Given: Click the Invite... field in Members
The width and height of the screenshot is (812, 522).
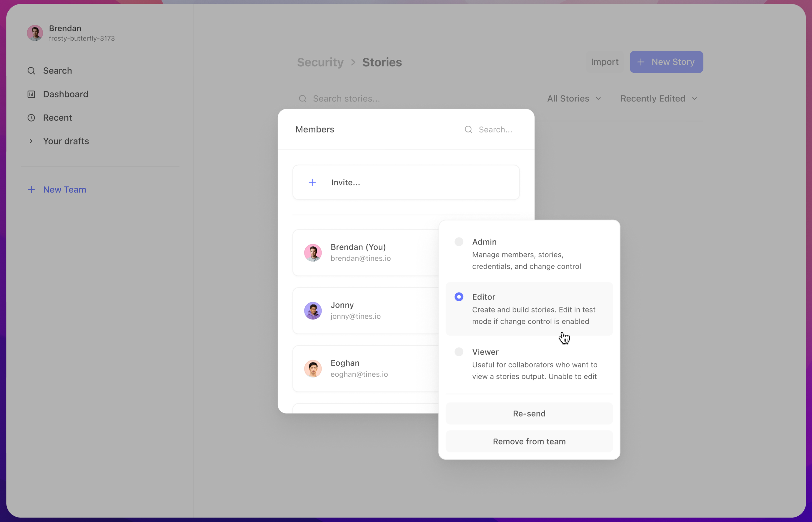Looking at the screenshot, I should pyautogui.click(x=406, y=182).
